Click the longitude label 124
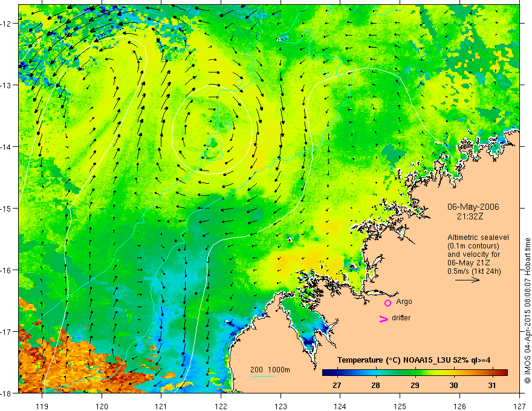Viewport: 532px width, 411px height. point(340,406)
